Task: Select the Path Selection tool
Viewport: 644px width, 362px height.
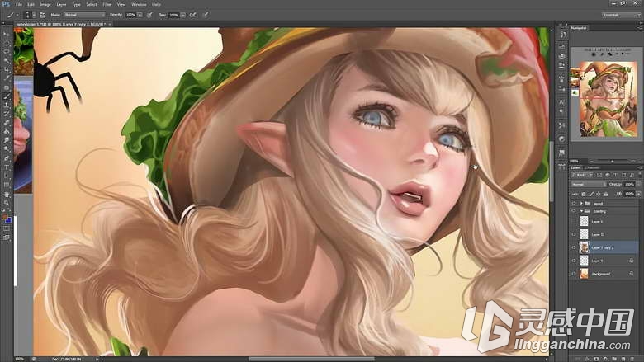Action: [6, 176]
